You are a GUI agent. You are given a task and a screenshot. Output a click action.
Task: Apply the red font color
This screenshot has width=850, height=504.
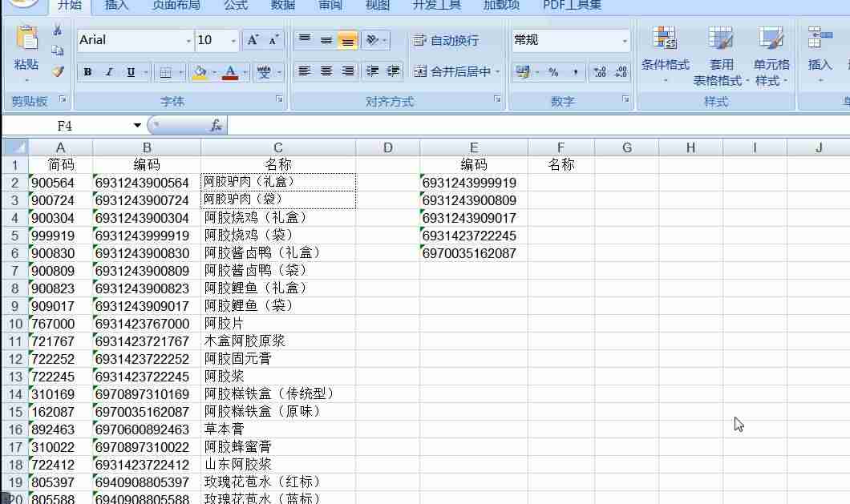tap(230, 72)
